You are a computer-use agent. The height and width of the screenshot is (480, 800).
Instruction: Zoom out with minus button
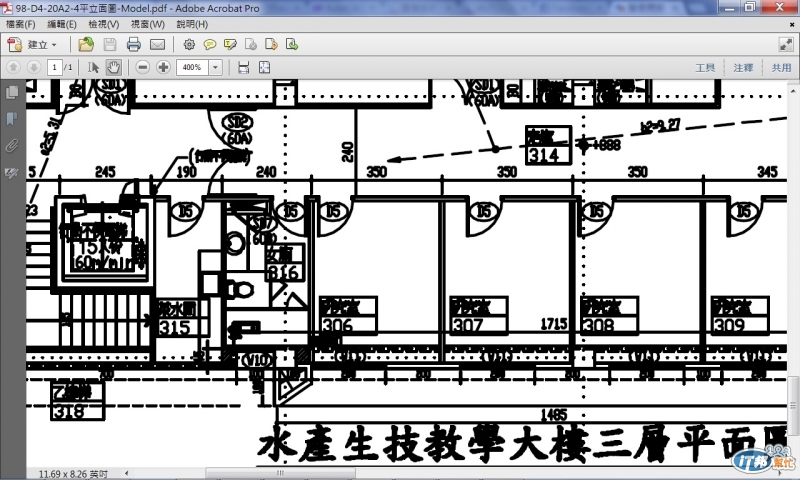143,67
